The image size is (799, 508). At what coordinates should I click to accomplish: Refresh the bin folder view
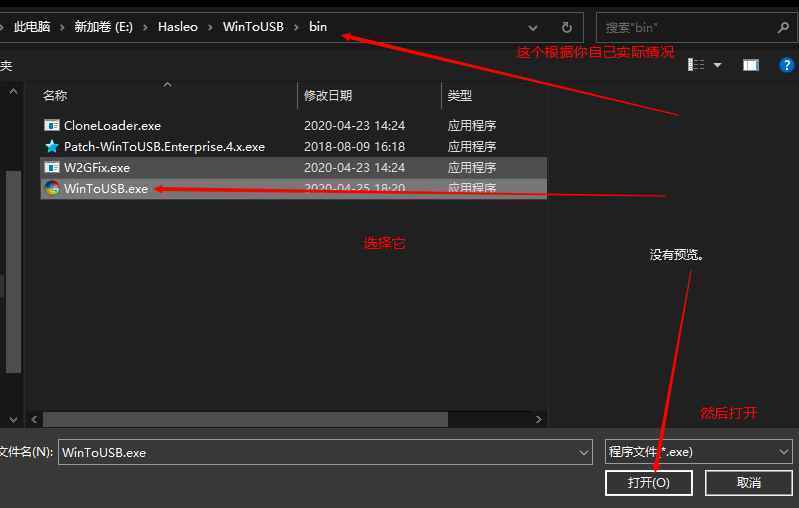tap(566, 28)
